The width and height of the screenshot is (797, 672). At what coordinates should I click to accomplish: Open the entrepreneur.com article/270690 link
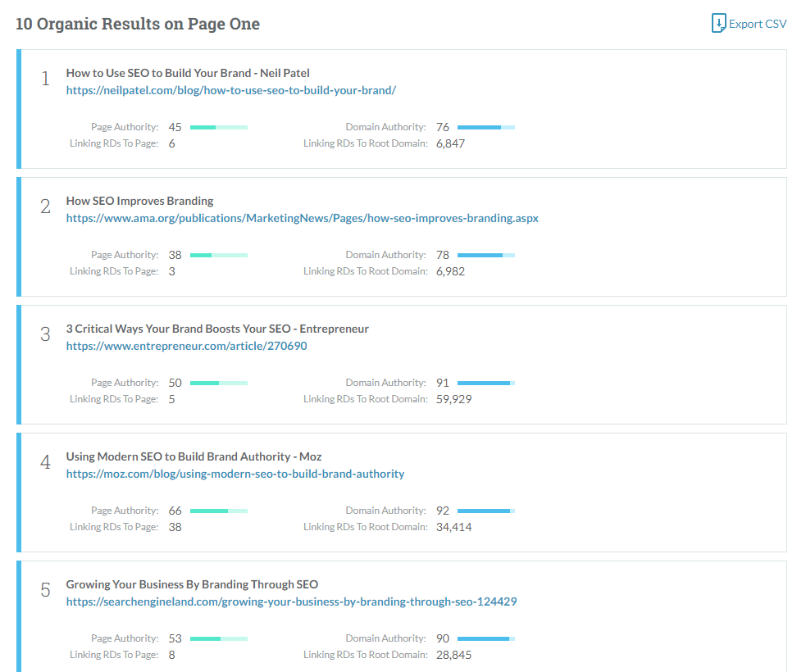coord(186,346)
